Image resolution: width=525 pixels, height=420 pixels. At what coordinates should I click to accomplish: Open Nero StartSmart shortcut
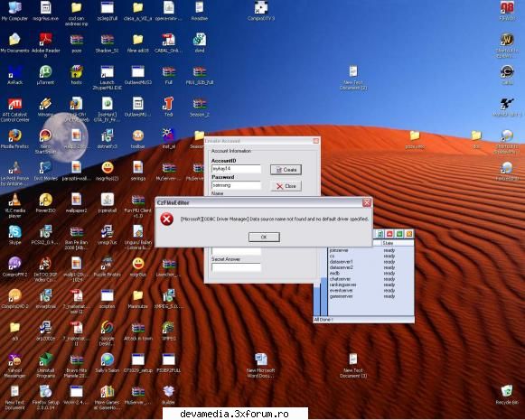pyautogui.click(x=45, y=141)
